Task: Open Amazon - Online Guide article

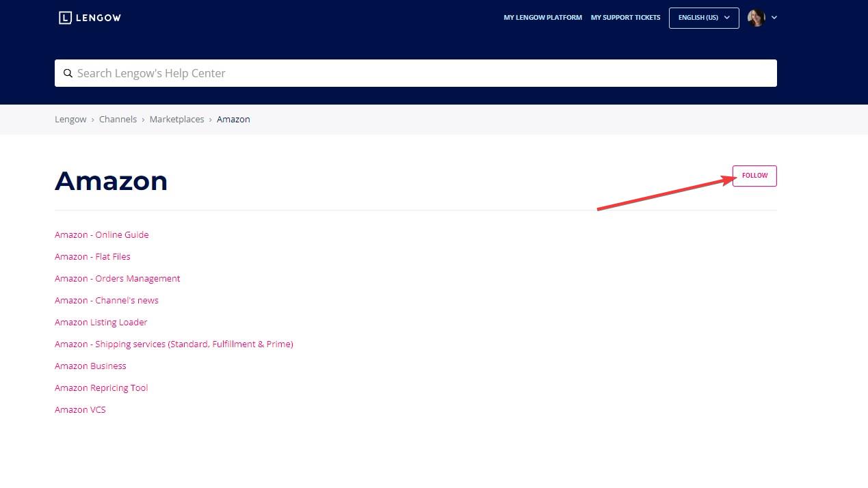Action: 101,234
